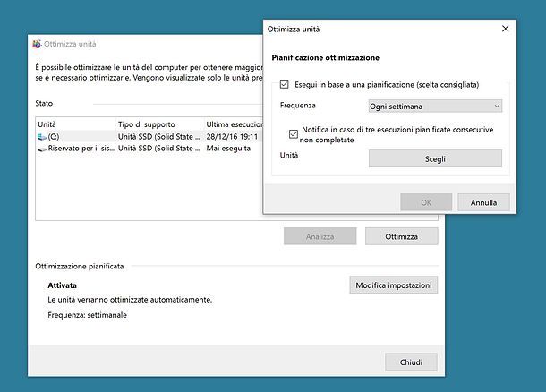Open the Frequenza dropdown 'Ogni settimana'

[435, 107]
